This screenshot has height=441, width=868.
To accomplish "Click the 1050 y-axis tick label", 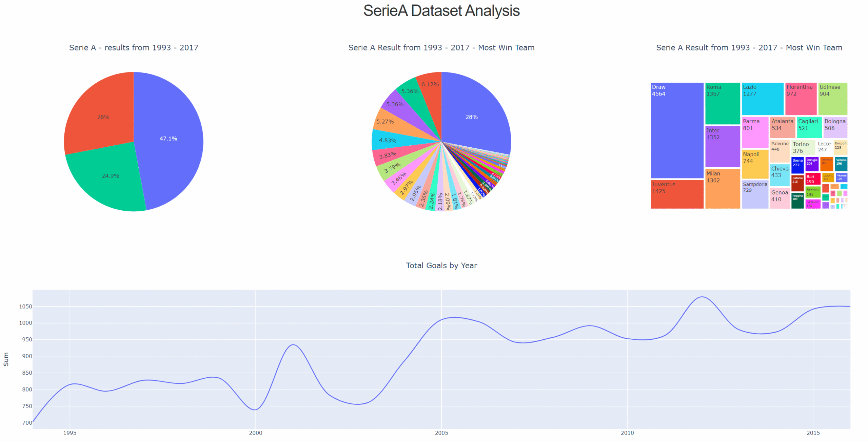I will [x=25, y=307].
